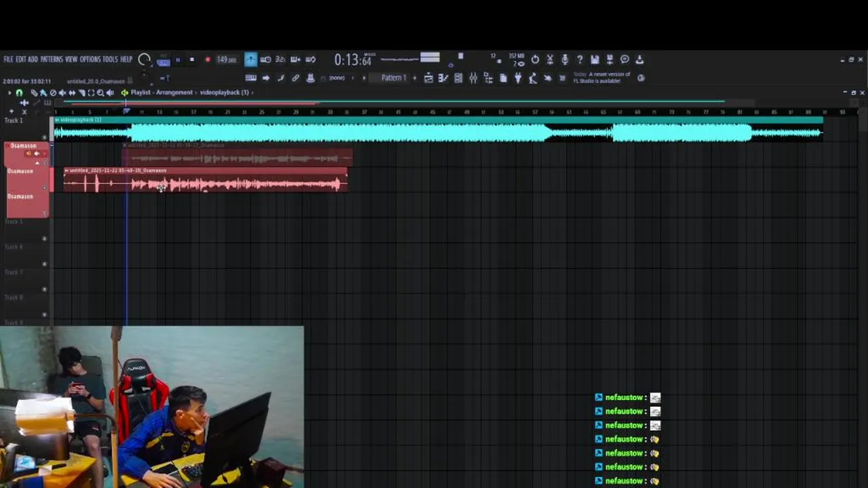Select the playlist select tool
Viewport: 868px width, 488px height.
coord(91,93)
